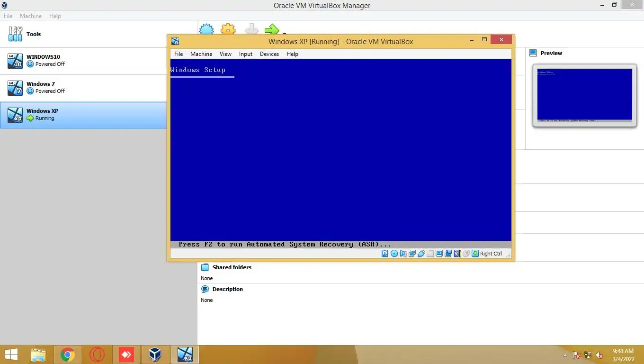Click the display status icon
The image size is (644, 364).
[439, 254]
